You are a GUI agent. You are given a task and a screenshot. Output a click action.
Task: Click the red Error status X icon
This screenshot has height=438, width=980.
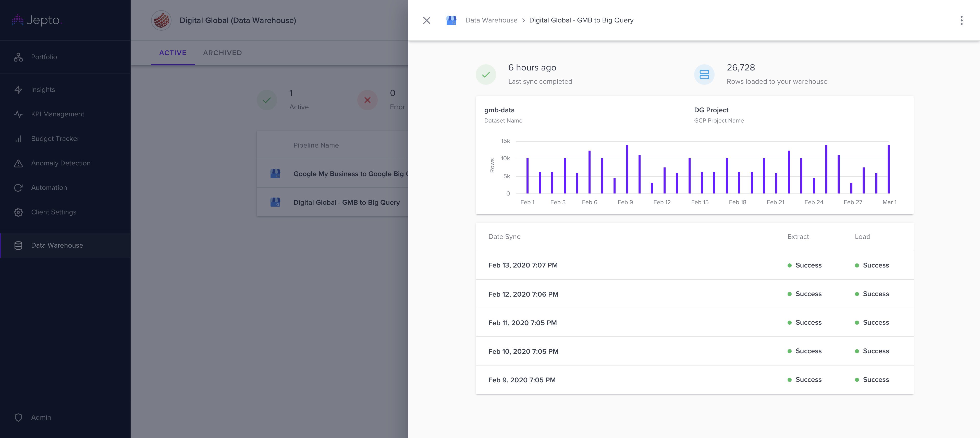point(367,100)
